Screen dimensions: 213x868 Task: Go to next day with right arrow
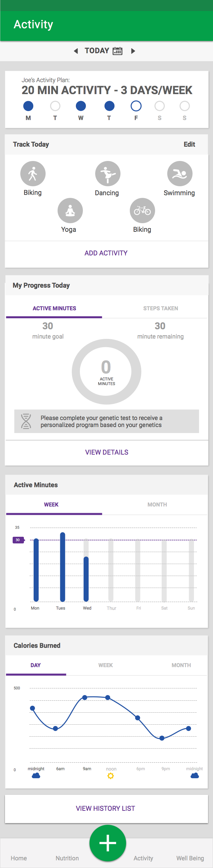point(133,51)
